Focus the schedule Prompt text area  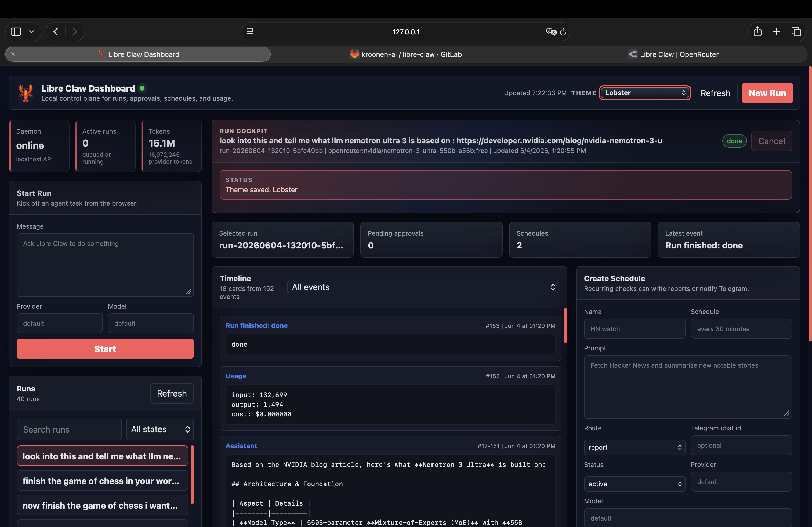pyautogui.click(x=688, y=387)
